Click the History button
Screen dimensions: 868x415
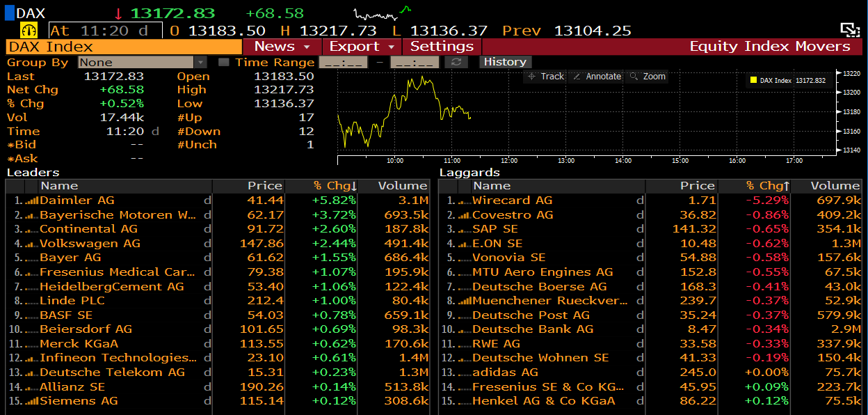point(505,62)
